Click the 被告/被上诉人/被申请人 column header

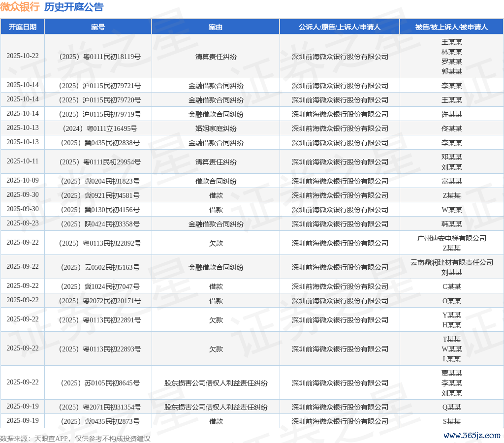tap(451, 27)
